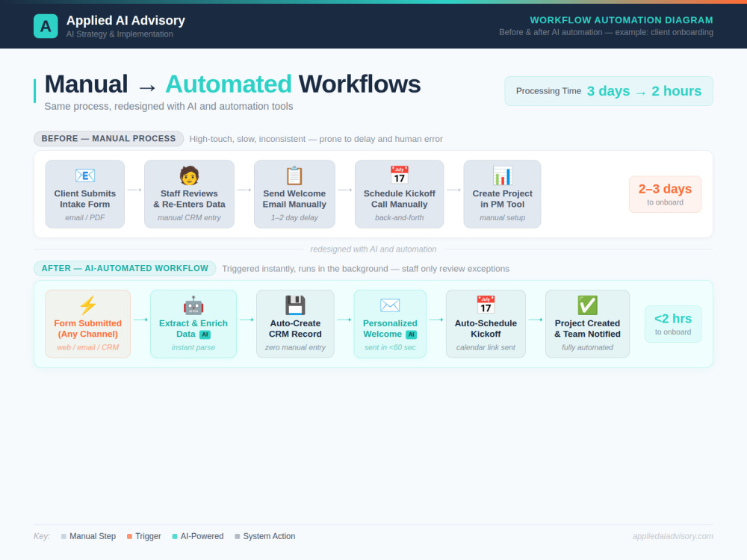
Task: Click the "redesigned with AI and automation" divider label
Action: [373, 249]
